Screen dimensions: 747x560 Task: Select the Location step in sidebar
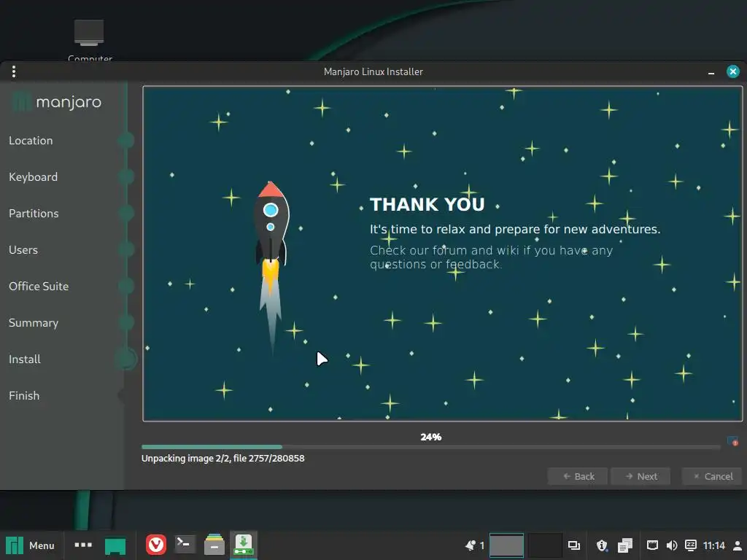[x=31, y=141]
